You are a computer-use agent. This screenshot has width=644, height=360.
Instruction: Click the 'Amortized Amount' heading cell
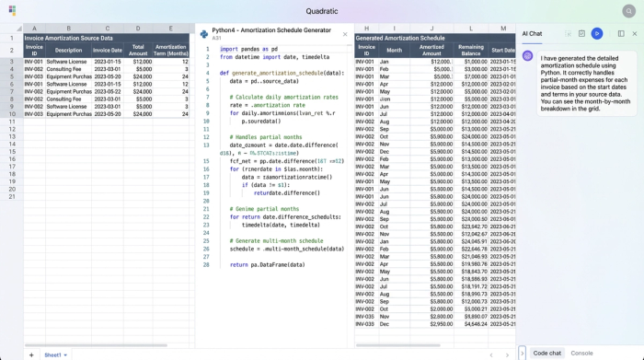click(431, 50)
